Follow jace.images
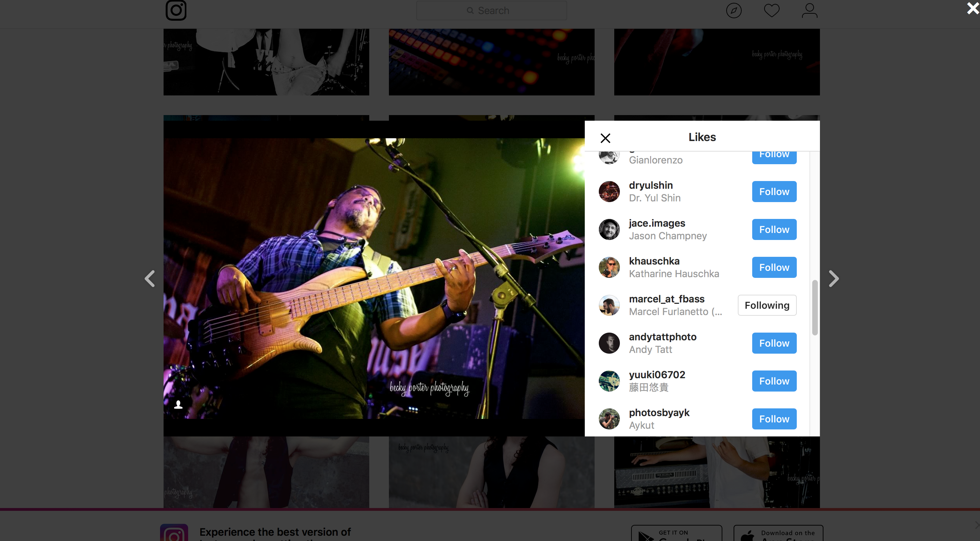Image resolution: width=980 pixels, height=541 pixels. [774, 230]
